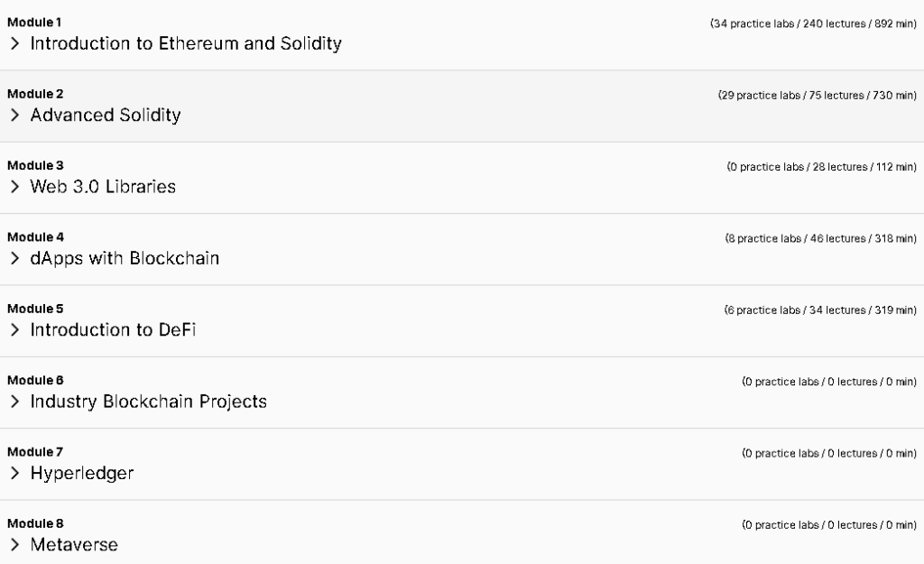Click chevron beside Industry Blockchain Projects

point(15,402)
